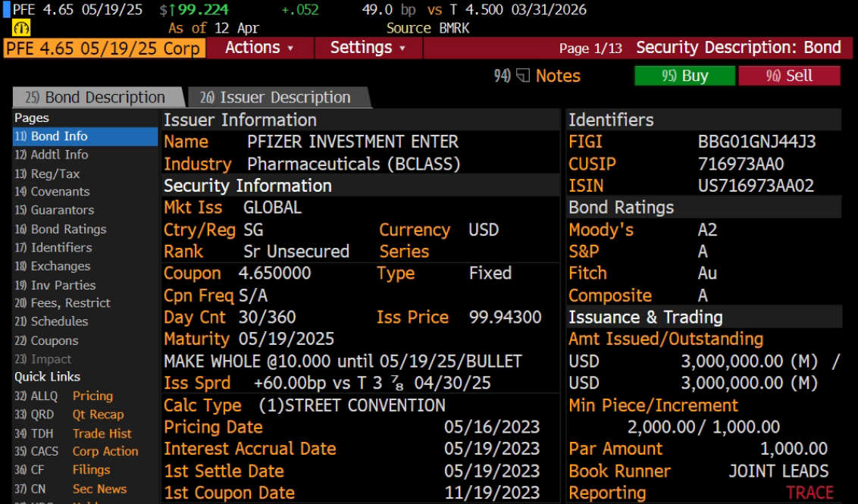Click the maturity date 05/19/2025
The width and height of the screenshot is (858, 504).
point(287,339)
